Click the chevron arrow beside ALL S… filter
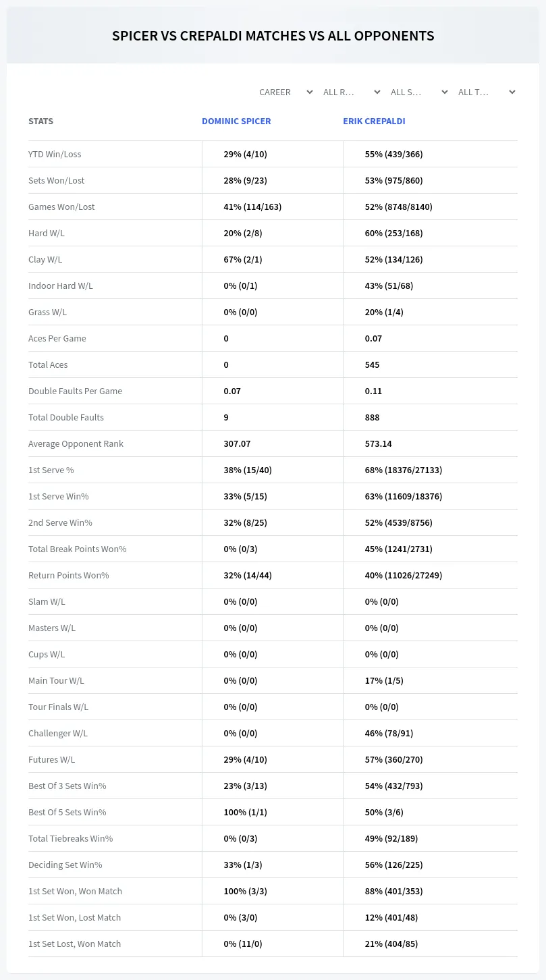This screenshot has height=980, width=546. (444, 92)
